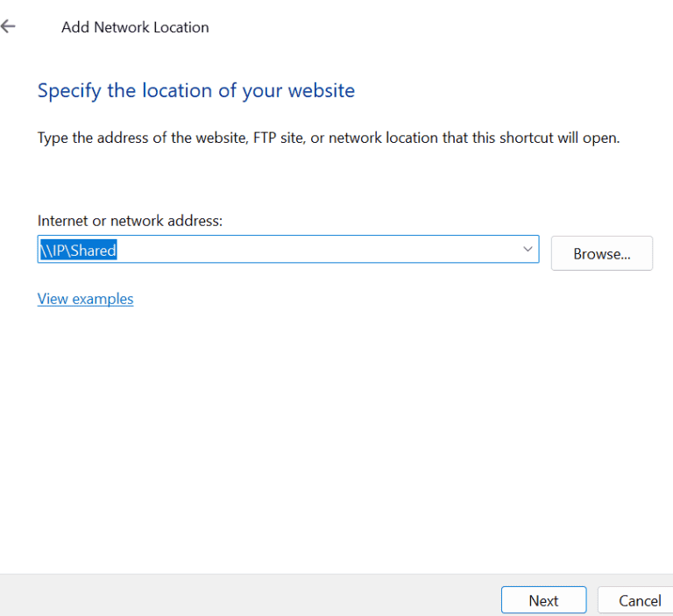Click 'Specify the location of your website' heading
The height and width of the screenshot is (616, 673).
coord(195,90)
